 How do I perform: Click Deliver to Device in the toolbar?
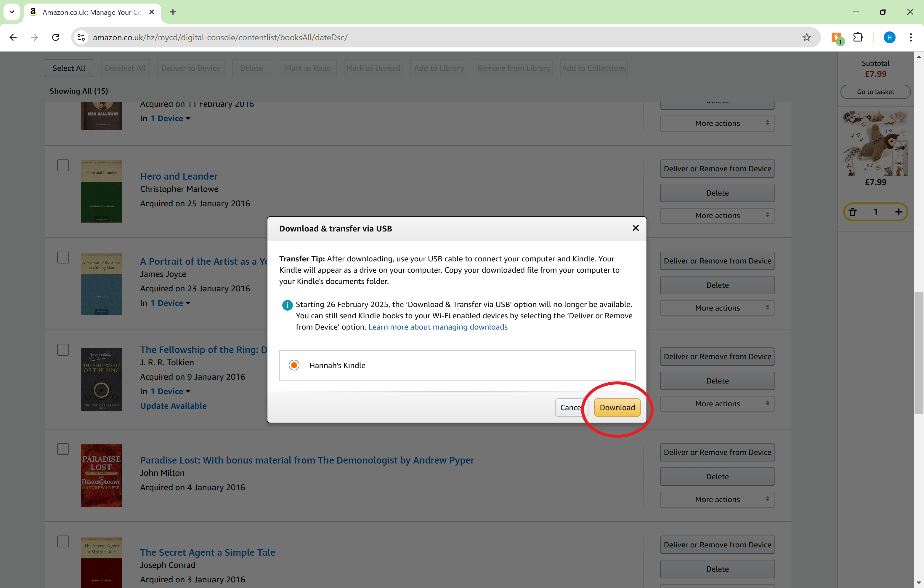pyautogui.click(x=191, y=68)
